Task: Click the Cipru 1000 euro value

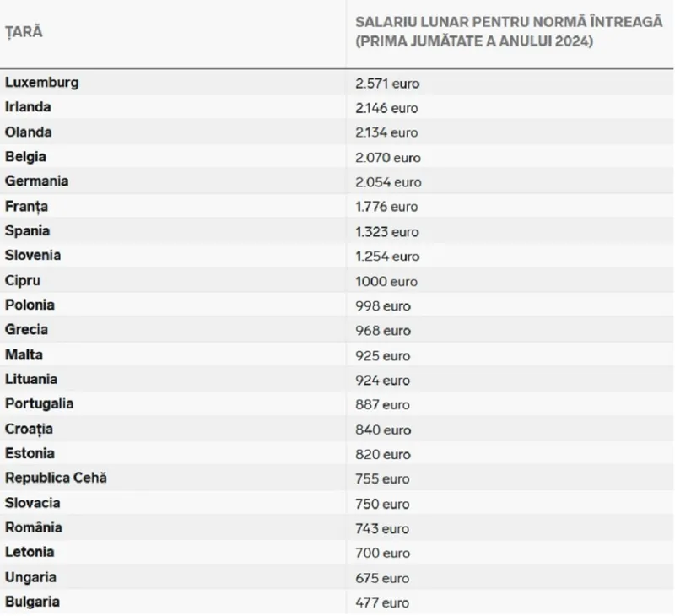Action: tap(386, 281)
